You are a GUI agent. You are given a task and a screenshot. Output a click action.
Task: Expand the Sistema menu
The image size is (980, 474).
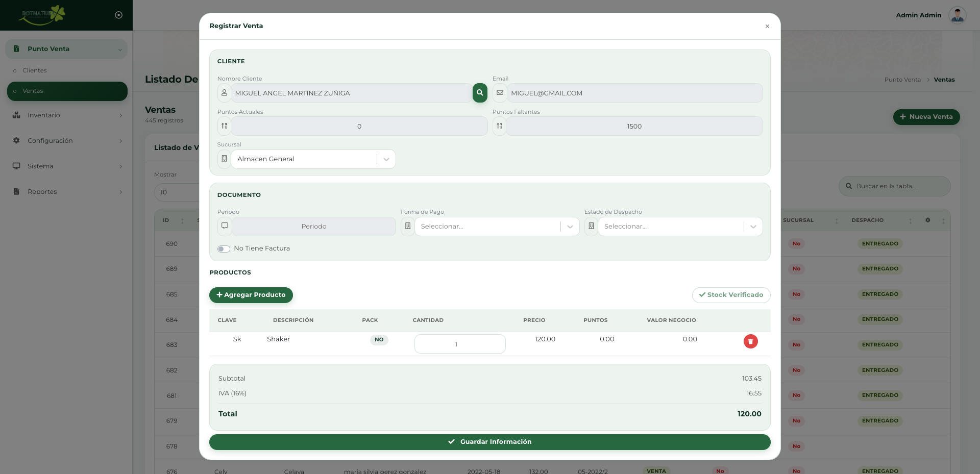pyautogui.click(x=66, y=166)
